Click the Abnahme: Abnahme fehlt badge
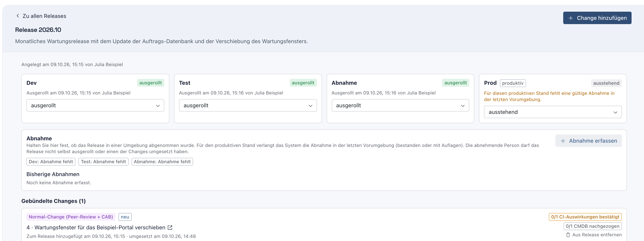 coord(162,162)
